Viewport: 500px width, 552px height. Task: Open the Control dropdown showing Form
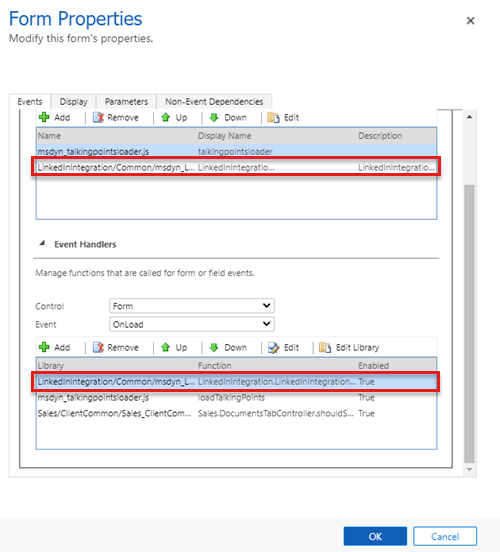click(x=192, y=306)
